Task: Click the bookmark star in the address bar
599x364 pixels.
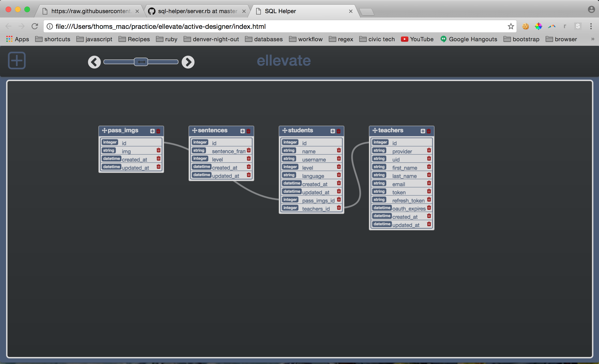Action: 510,26
